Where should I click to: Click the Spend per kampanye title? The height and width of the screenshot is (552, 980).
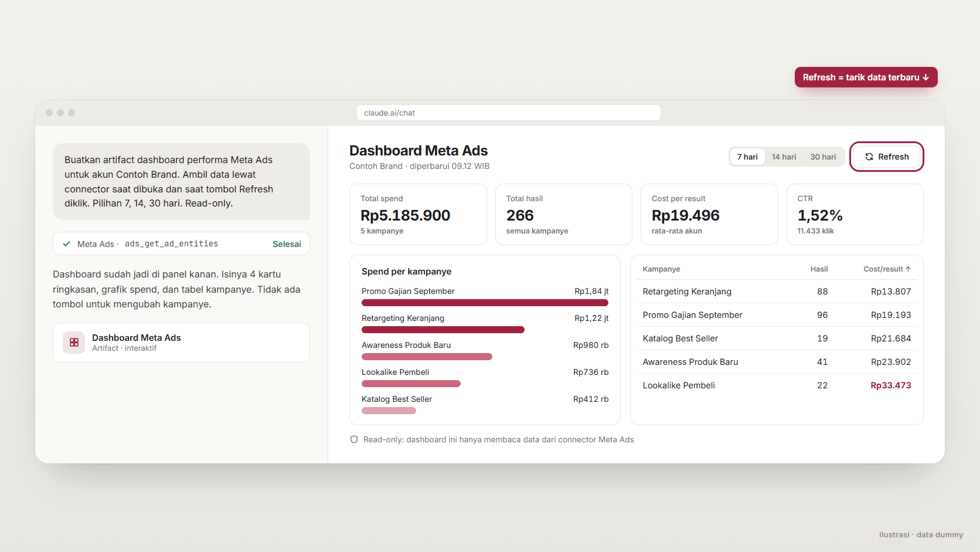(x=406, y=272)
